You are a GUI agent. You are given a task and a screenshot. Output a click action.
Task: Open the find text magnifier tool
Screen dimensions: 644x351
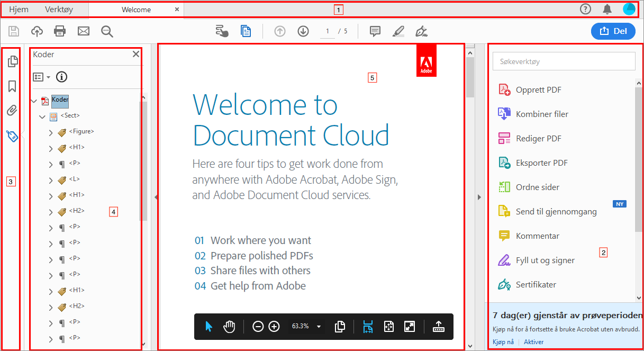coord(107,31)
